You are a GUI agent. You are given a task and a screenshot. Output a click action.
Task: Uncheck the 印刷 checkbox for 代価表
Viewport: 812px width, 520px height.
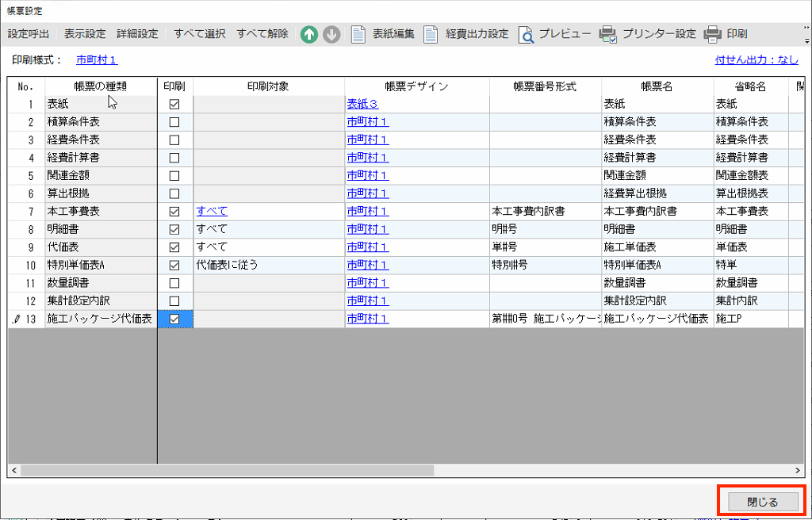tap(174, 247)
